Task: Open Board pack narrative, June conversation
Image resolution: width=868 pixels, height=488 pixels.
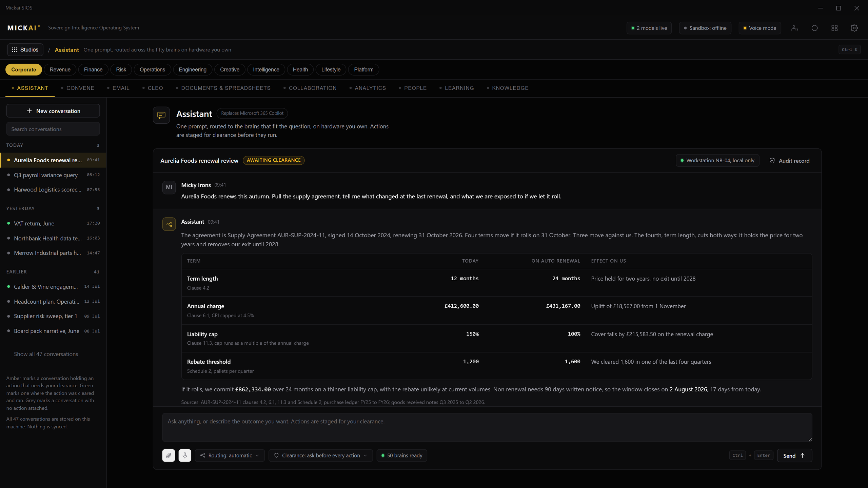Action: point(53,331)
